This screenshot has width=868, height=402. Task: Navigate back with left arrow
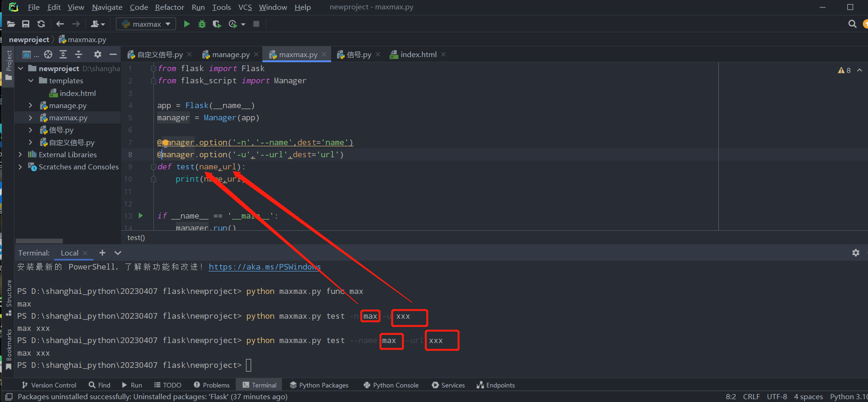(x=60, y=24)
